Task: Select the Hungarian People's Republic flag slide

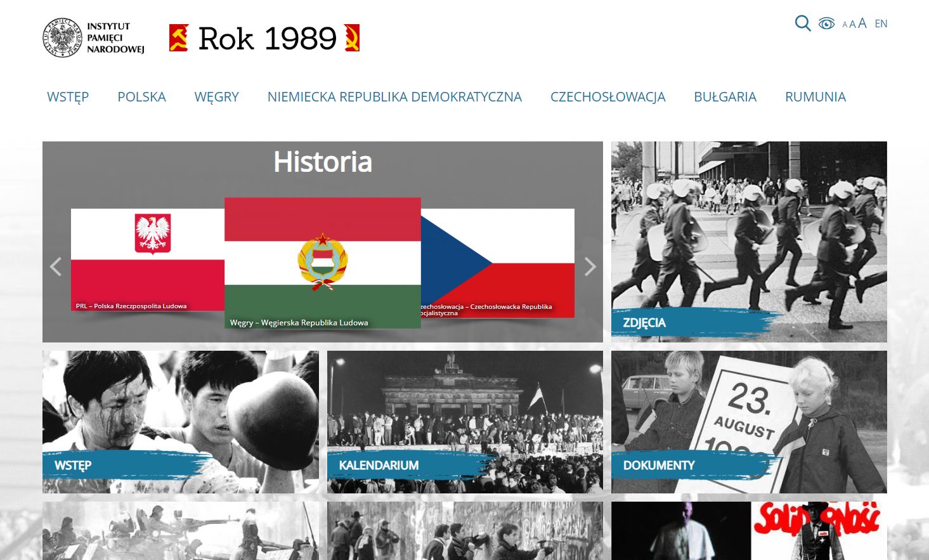Action: click(x=323, y=263)
